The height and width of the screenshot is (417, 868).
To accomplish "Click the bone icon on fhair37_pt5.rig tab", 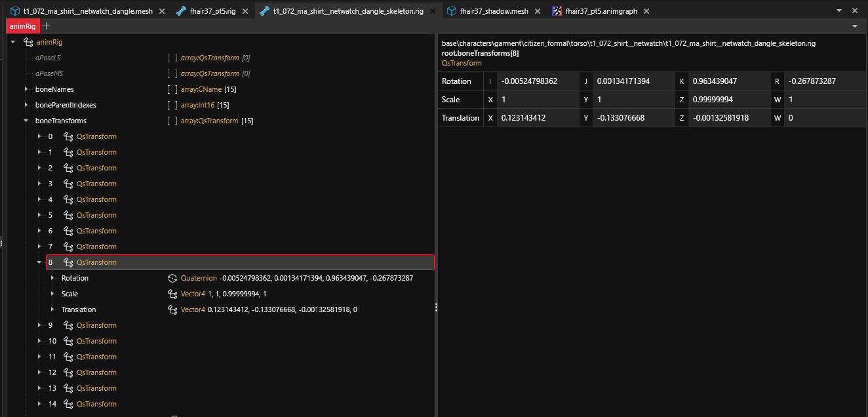I will point(181,11).
